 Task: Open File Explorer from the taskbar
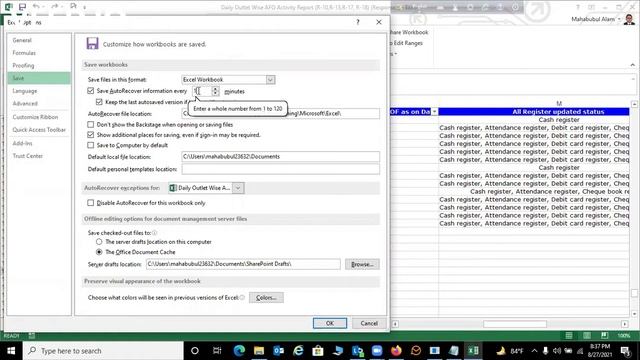coord(259,351)
